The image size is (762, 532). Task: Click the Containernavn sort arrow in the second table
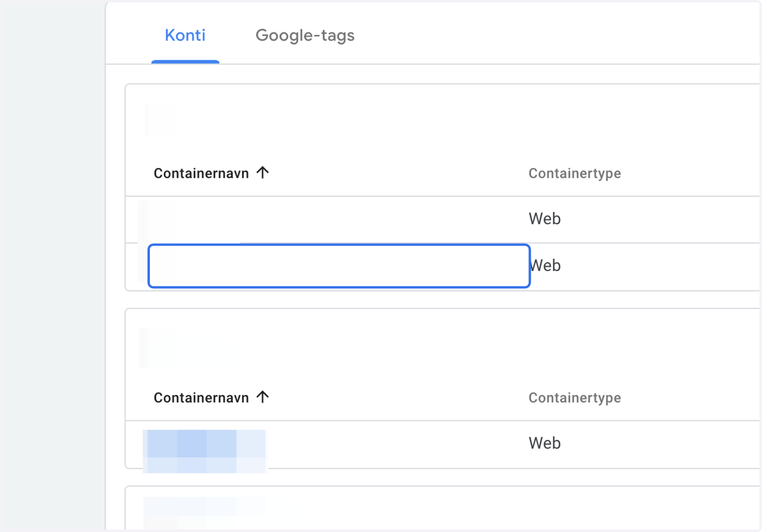pyautogui.click(x=263, y=397)
